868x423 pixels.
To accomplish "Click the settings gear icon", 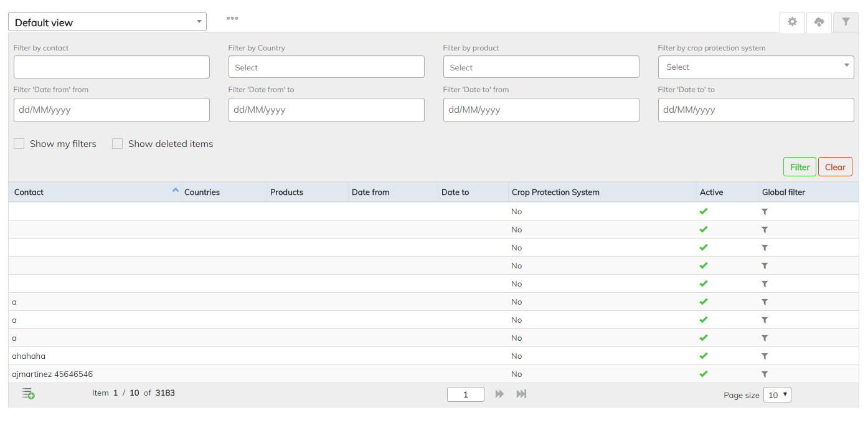I will pos(792,22).
